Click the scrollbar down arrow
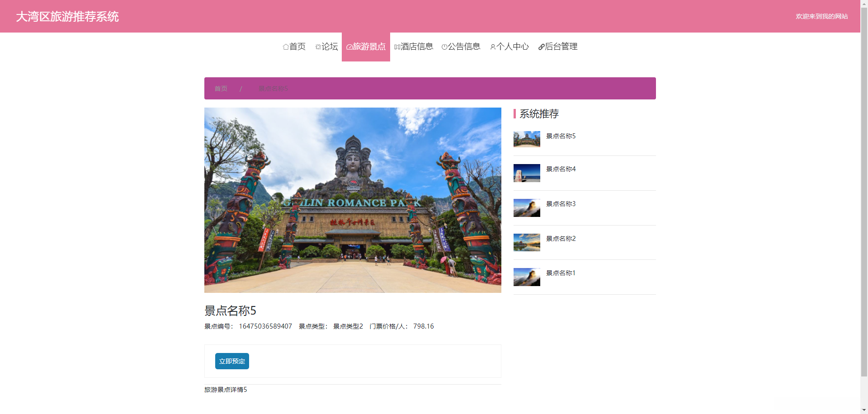 [864, 410]
